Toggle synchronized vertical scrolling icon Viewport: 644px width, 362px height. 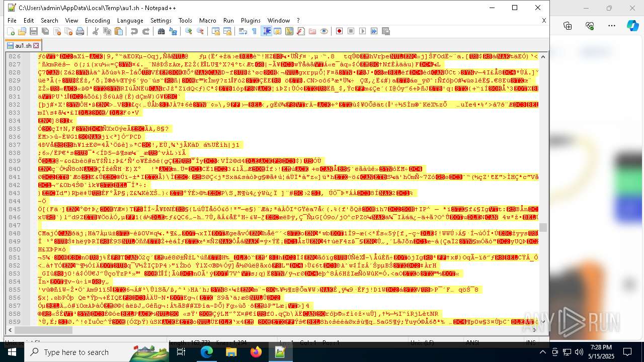coord(216,31)
